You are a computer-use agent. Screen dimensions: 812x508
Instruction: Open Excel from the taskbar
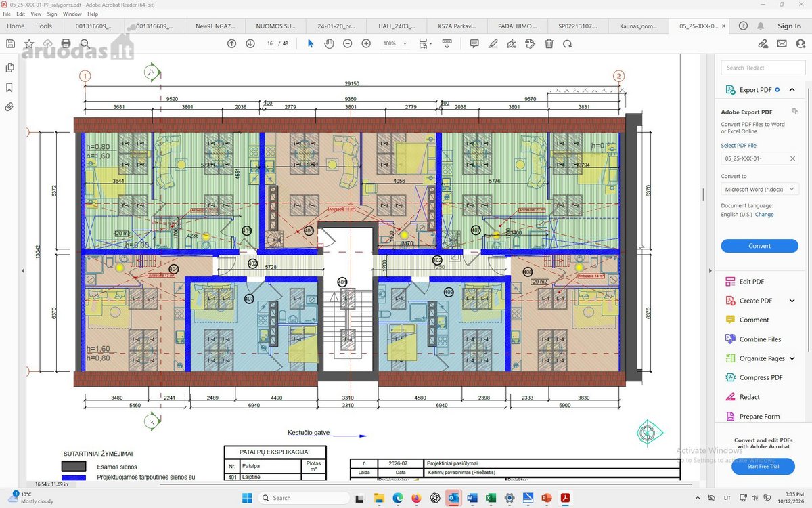point(491,498)
